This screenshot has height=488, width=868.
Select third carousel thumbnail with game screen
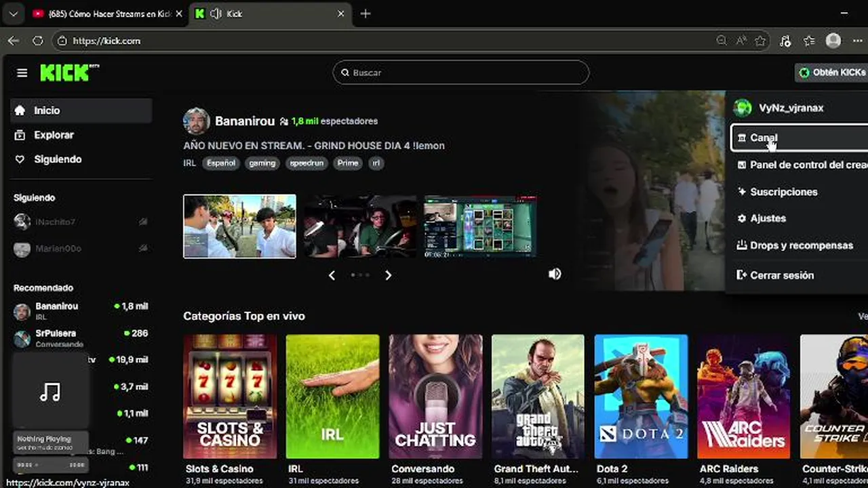(480, 226)
